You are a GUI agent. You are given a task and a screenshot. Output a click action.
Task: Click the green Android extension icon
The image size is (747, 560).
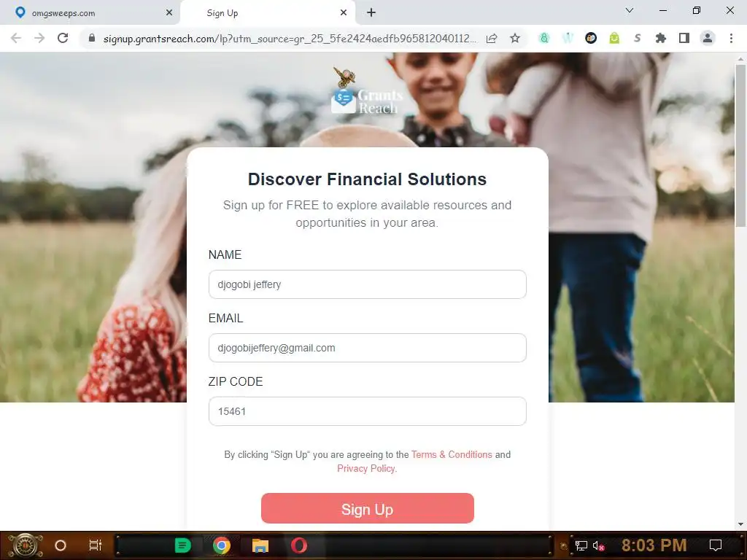click(614, 38)
